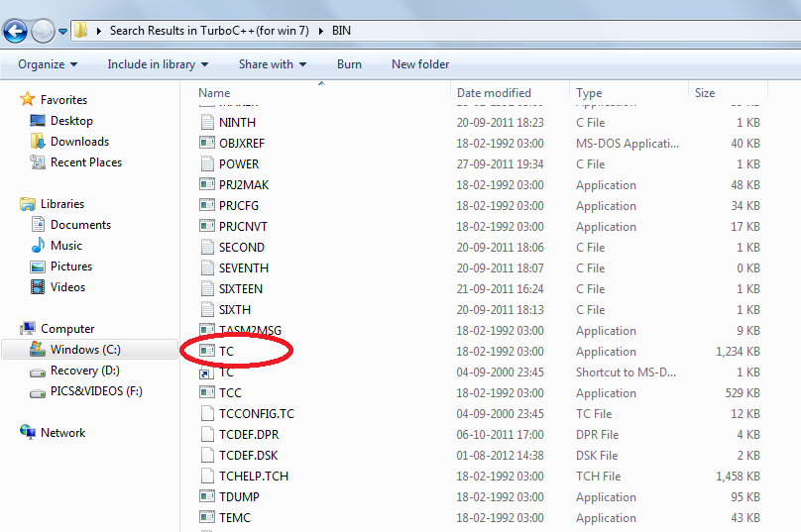Select the SIXTH C file icon

207,309
